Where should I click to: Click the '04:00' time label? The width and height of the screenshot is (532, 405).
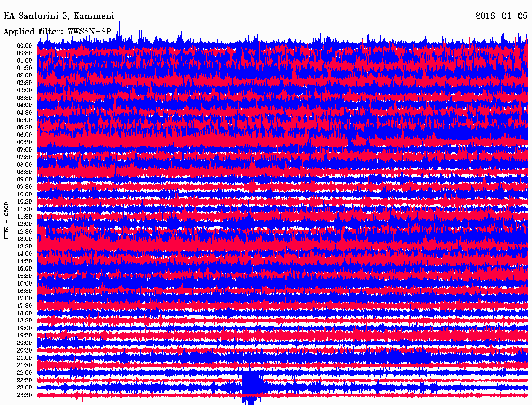click(x=24, y=105)
